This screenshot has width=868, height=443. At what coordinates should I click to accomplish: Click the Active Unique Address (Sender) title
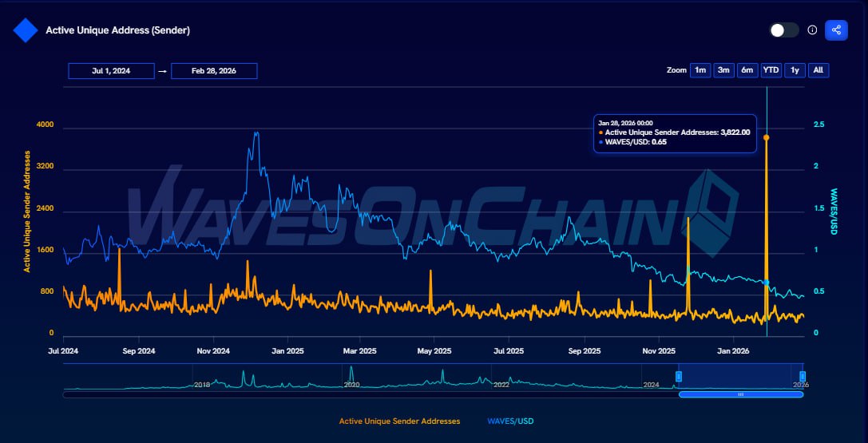coord(118,30)
